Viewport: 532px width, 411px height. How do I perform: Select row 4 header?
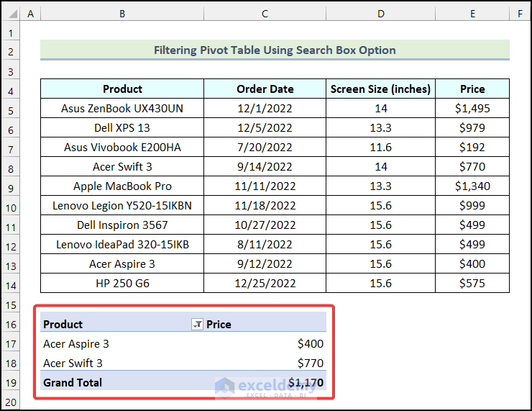click(11, 89)
